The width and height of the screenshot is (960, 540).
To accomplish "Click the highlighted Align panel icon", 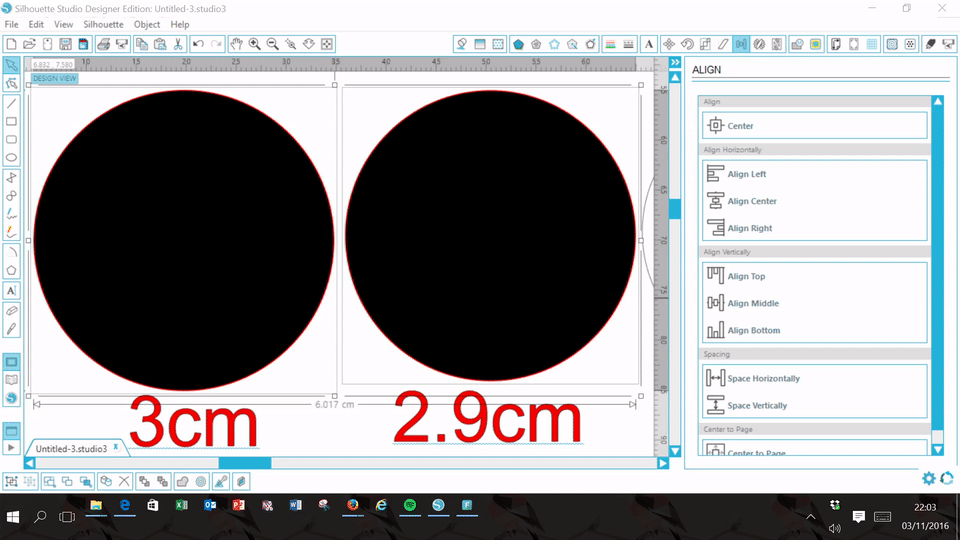I will pyautogui.click(x=741, y=44).
